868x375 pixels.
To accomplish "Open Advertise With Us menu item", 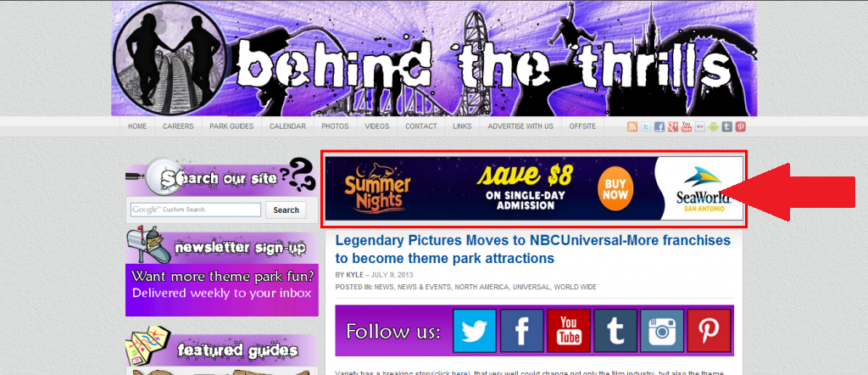I will (520, 126).
